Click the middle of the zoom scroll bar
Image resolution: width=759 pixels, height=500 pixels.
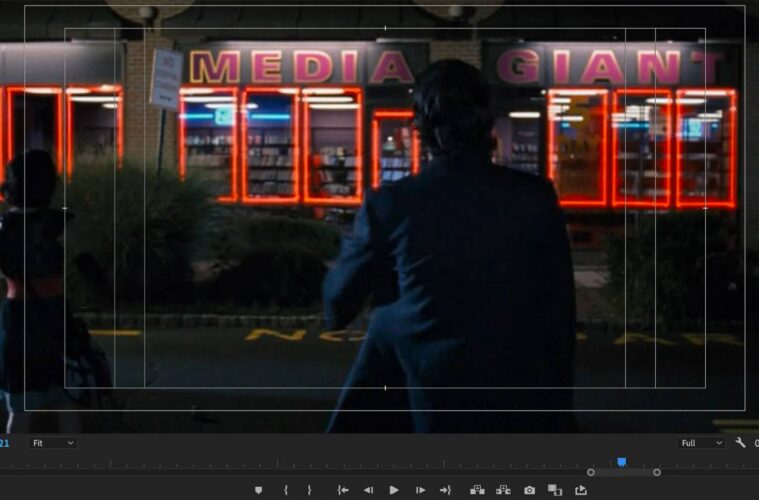point(624,472)
